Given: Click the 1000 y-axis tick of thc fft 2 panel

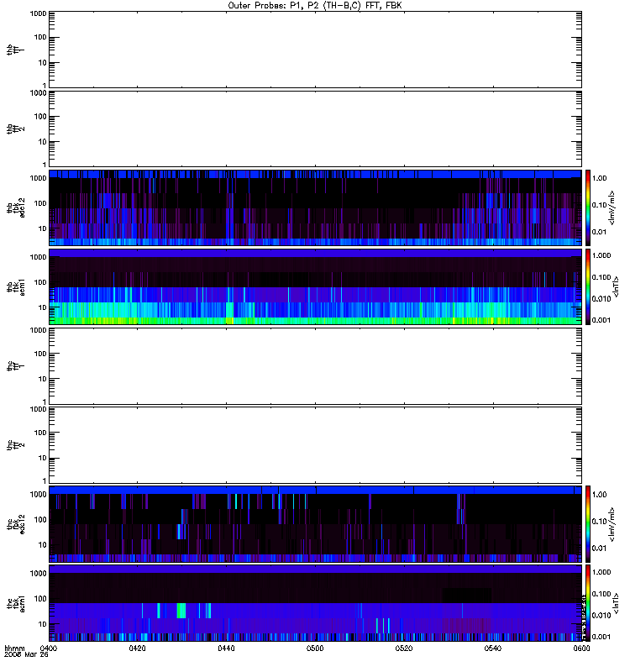Looking at the screenshot, I should coord(38,409).
